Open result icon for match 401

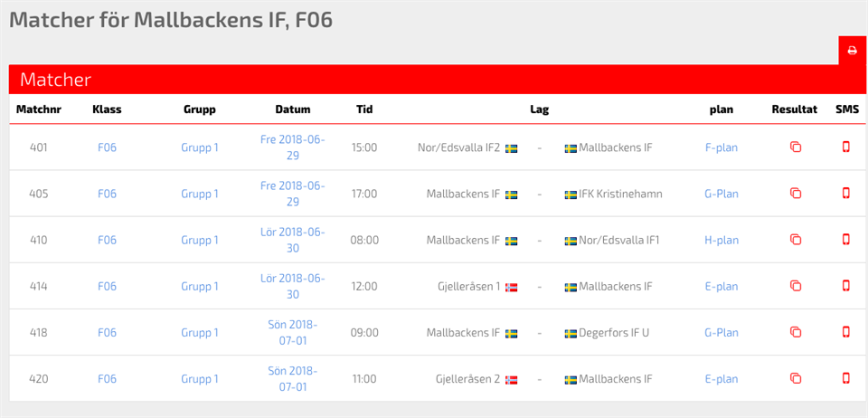(x=796, y=147)
